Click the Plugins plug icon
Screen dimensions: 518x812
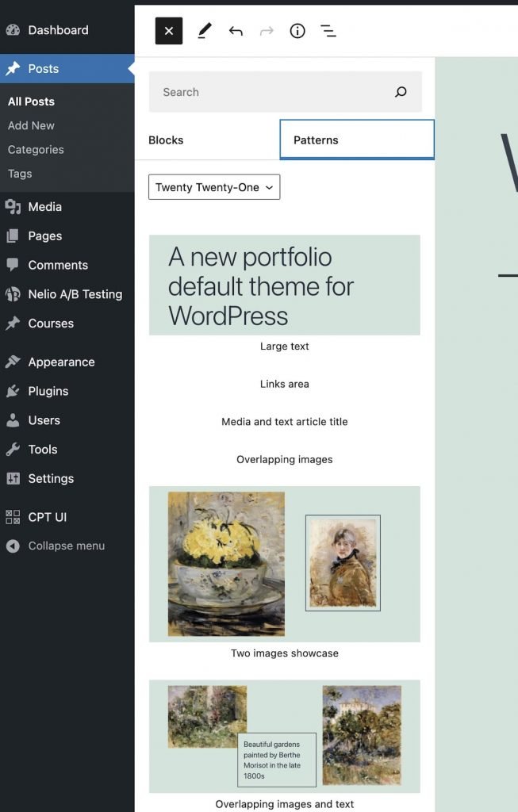pos(13,391)
